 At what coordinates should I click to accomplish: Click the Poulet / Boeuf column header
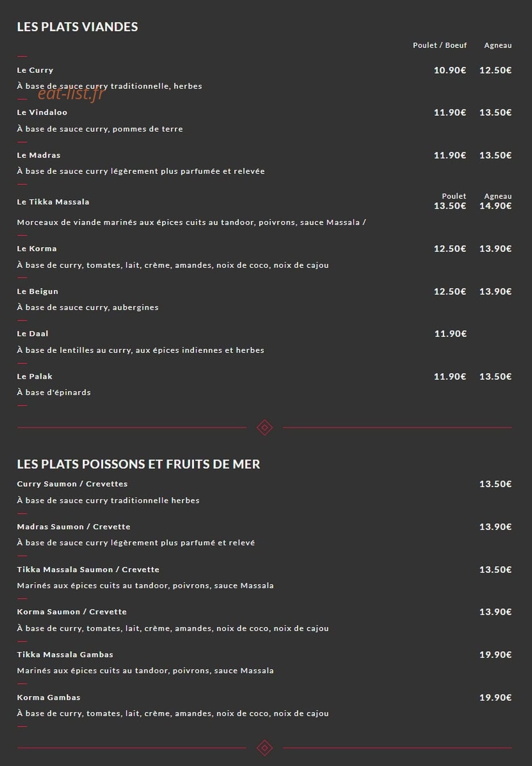[x=440, y=45]
